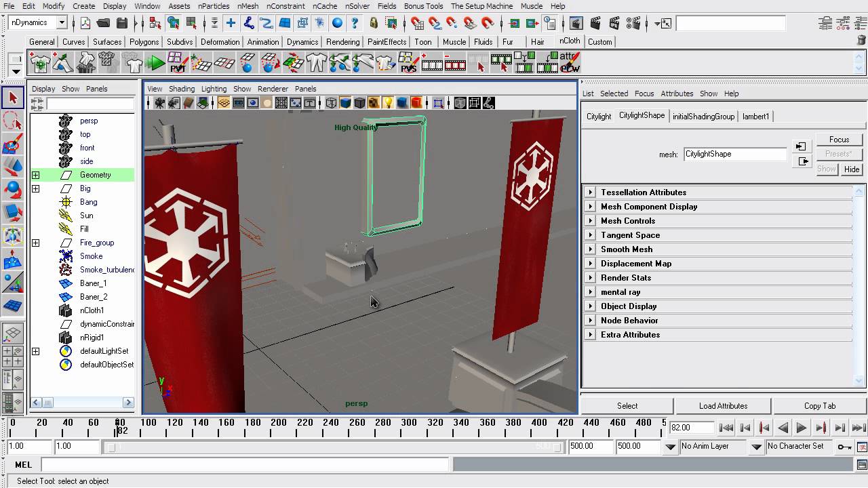
Task: Click the question mark help icon
Action: click(355, 23)
